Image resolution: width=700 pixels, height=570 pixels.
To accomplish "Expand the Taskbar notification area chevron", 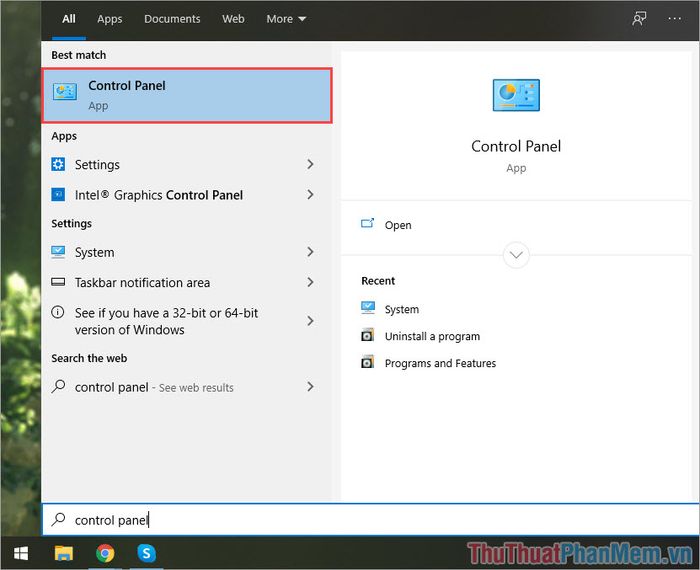I will pyautogui.click(x=310, y=282).
